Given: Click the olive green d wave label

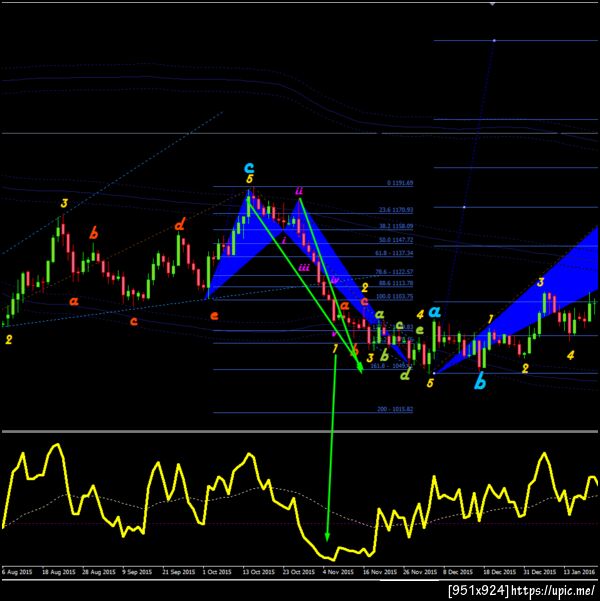Looking at the screenshot, I should tap(405, 373).
